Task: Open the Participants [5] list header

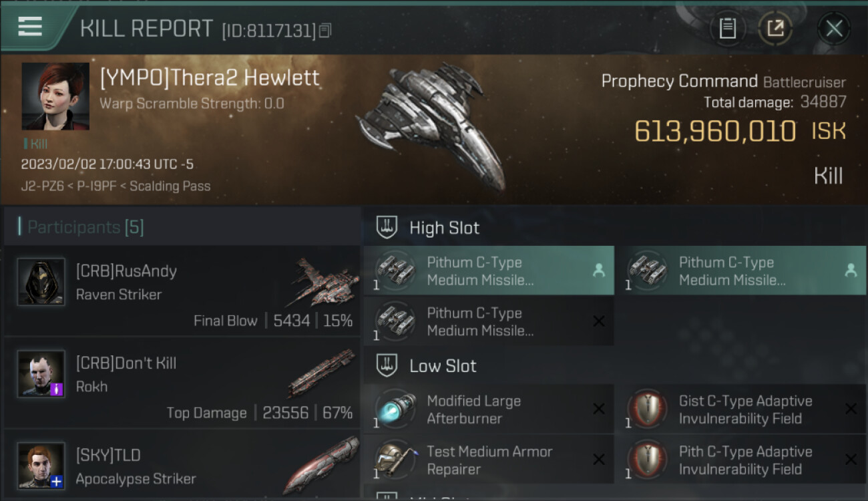Action: [85, 227]
